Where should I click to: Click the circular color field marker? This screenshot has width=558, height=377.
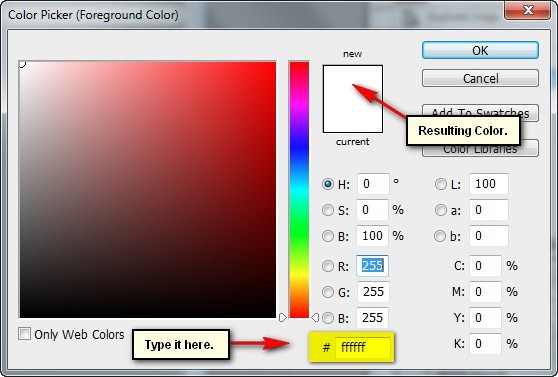[x=22, y=64]
